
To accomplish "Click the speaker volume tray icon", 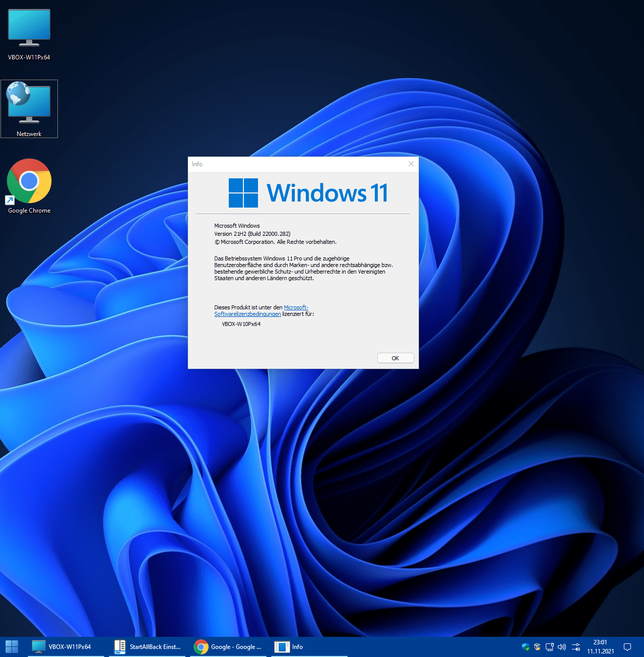I will (562, 647).
